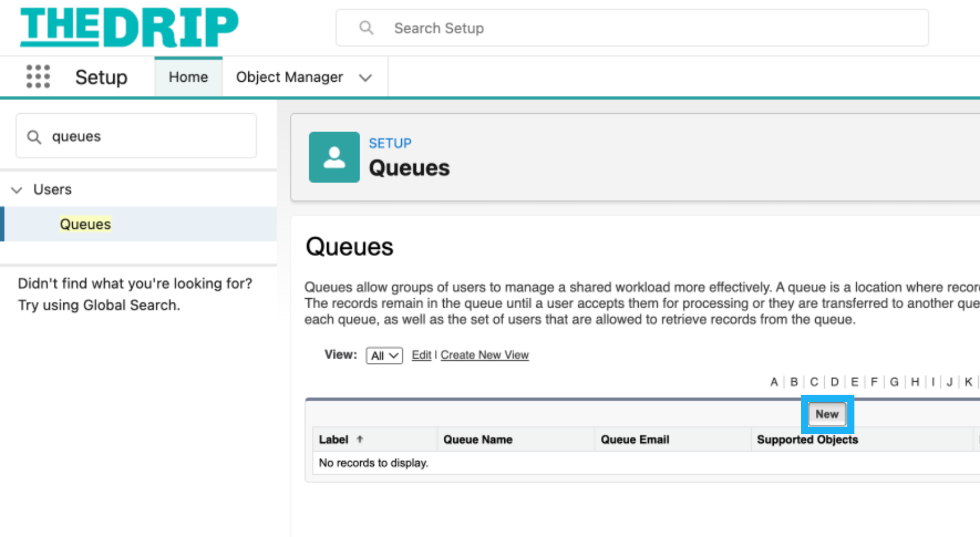
Task: Filter queues by letter J
Action: pyautogui.click(x=949, y=382)
